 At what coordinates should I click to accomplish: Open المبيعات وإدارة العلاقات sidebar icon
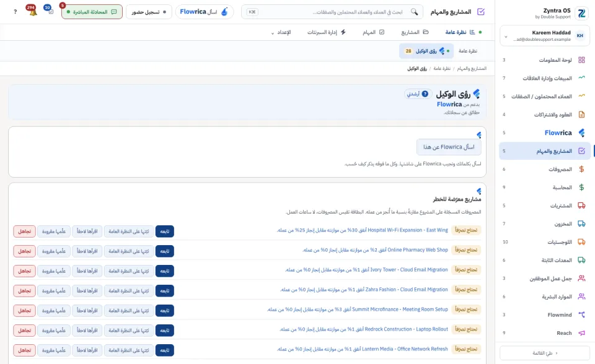click(x=581, y=78)
